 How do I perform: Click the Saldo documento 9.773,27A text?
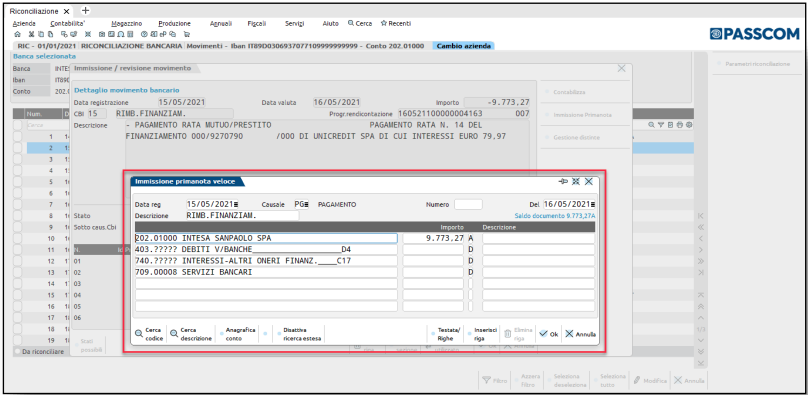(x=555, y=216)
